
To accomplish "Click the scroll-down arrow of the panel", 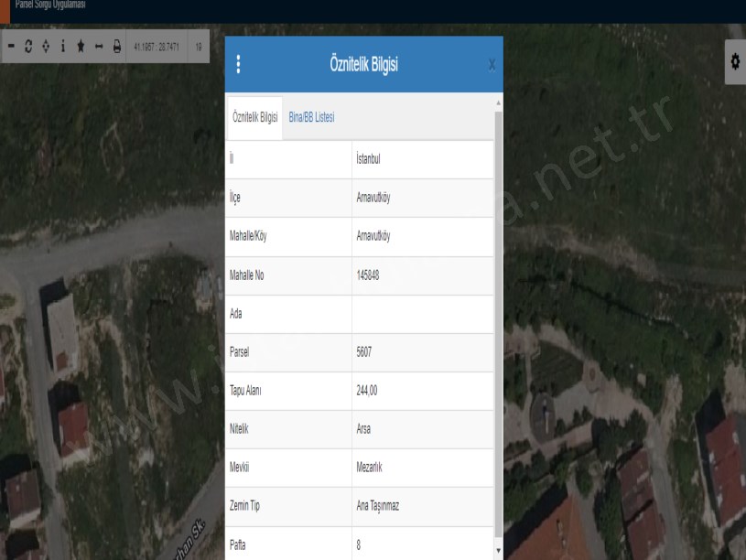I will [498, 551].
